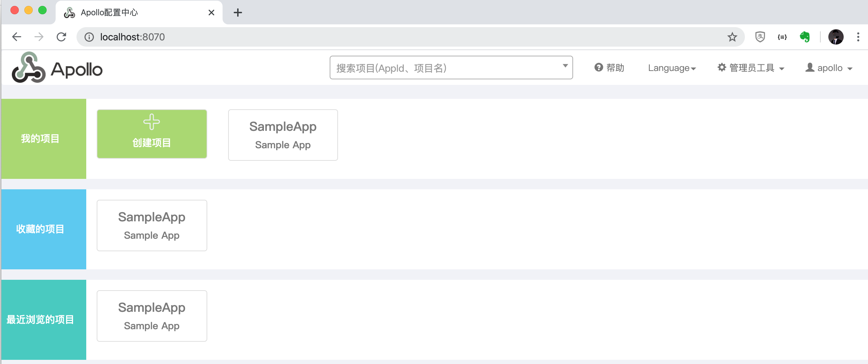The image size is (868, 364).
Task: Open the curly-braces extension icon
Action: [x=782, y=37]
